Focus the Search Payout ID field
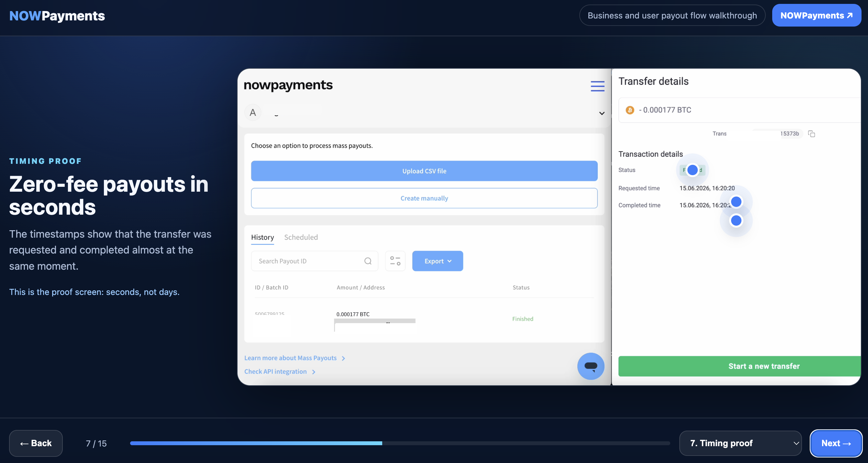868x463 pixels. [314, 261]
